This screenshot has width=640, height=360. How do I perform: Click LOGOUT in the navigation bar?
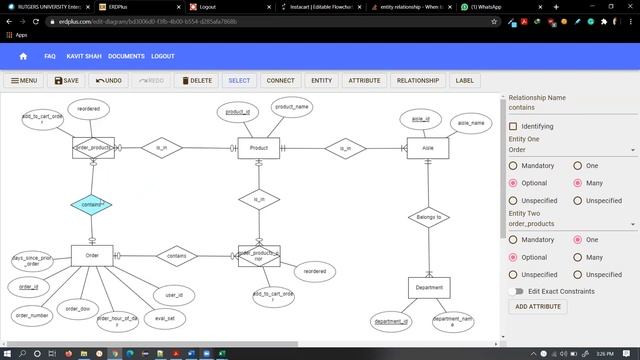click(163, 56)
